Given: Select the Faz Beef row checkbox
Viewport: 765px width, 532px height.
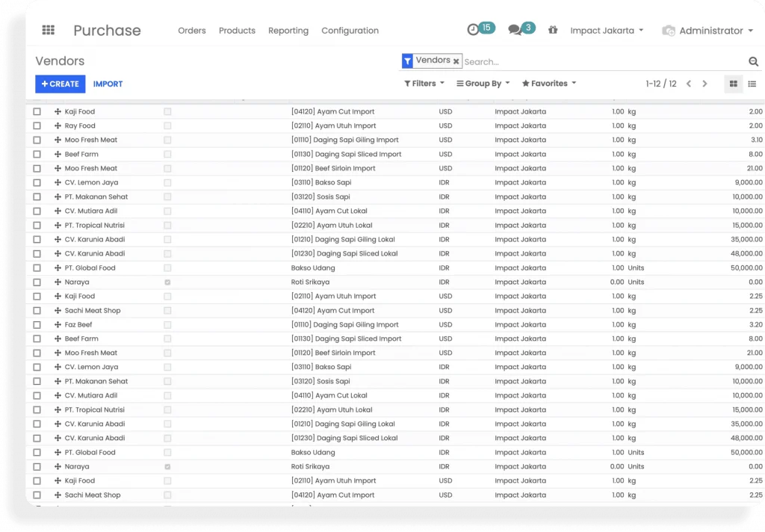Looking at the screenshot, I should (x=37, y=324).
